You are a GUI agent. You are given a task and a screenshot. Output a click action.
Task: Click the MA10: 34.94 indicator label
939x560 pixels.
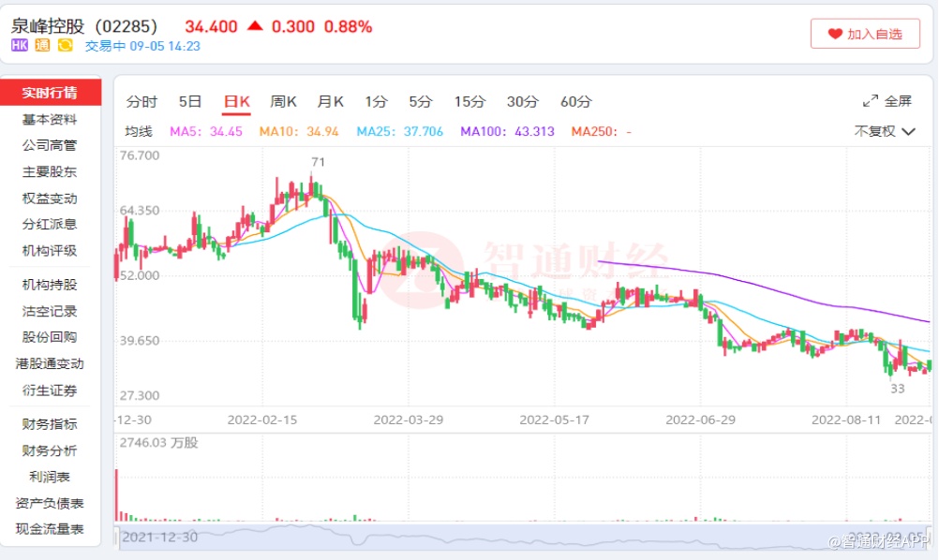pos(299,132)
